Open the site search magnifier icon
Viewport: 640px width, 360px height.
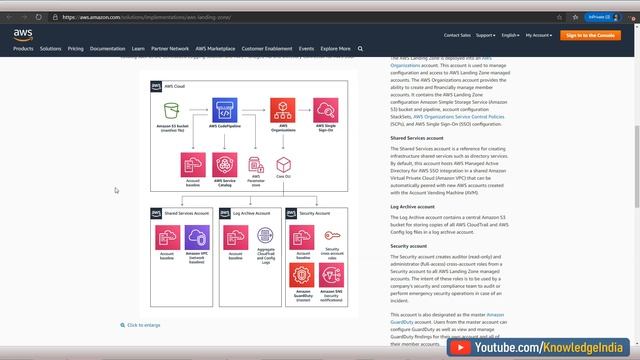(x=360, y=49)
